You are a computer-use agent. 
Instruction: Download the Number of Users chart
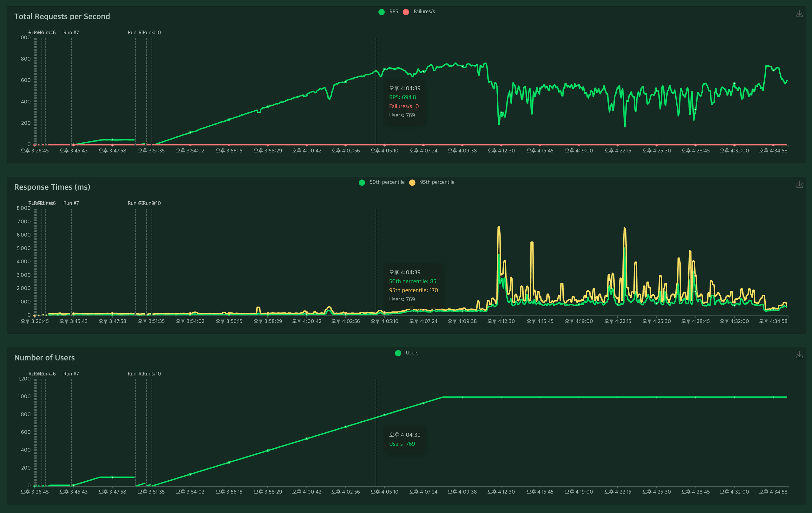coord(799,355)
